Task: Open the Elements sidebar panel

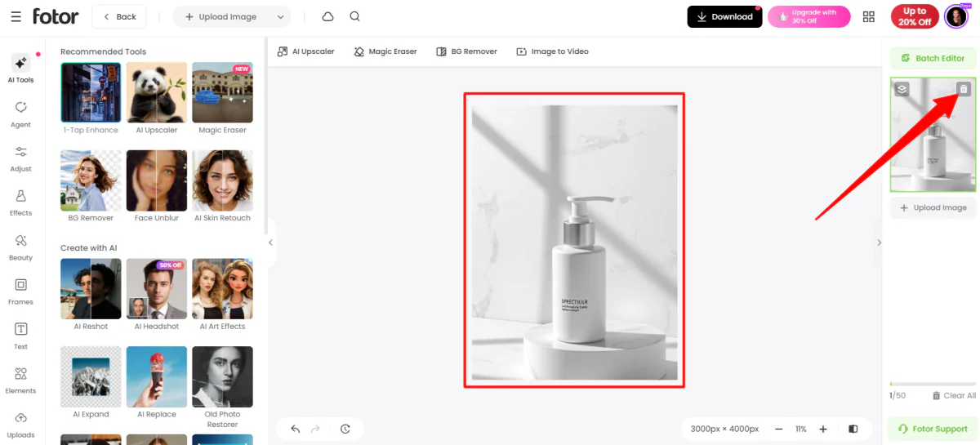Action: tap(21, 380)
